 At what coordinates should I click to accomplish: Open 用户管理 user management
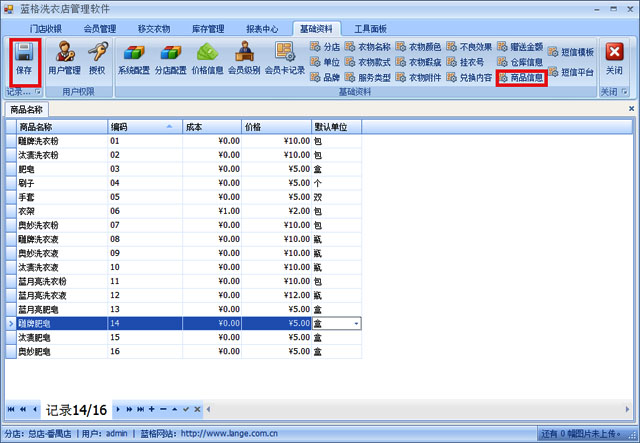click(x=64, y=58)
